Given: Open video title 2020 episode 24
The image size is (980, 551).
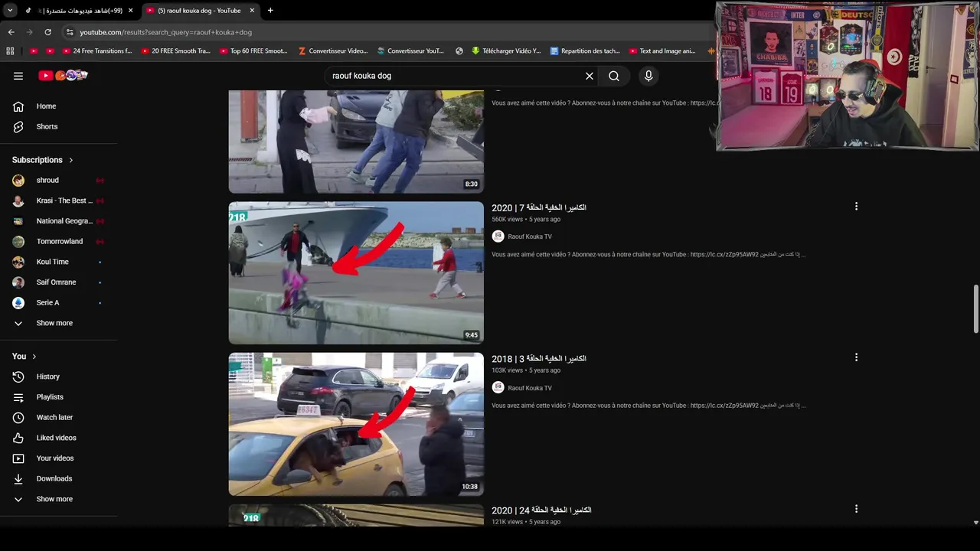Looking at the screenshot, I should coord(541,510).
